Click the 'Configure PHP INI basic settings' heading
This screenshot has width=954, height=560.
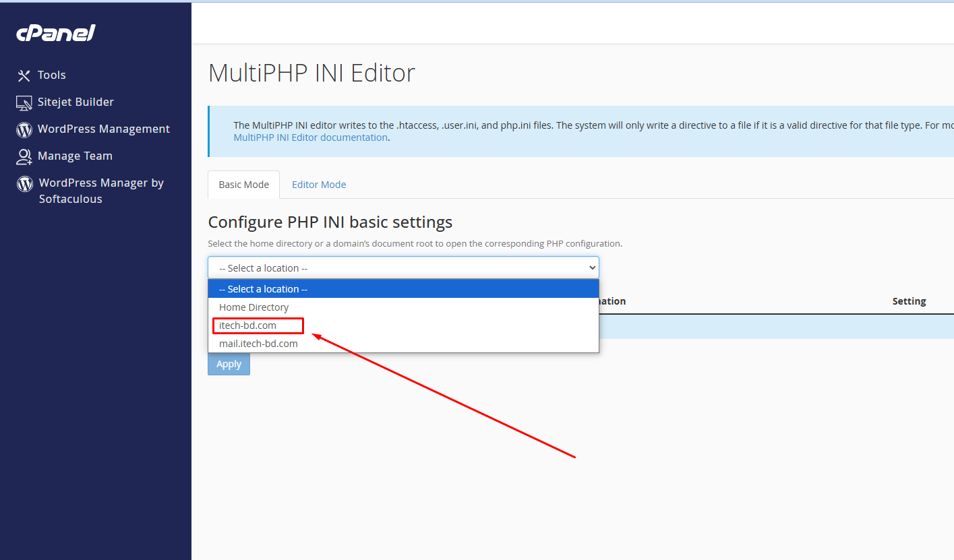(330, 222)
